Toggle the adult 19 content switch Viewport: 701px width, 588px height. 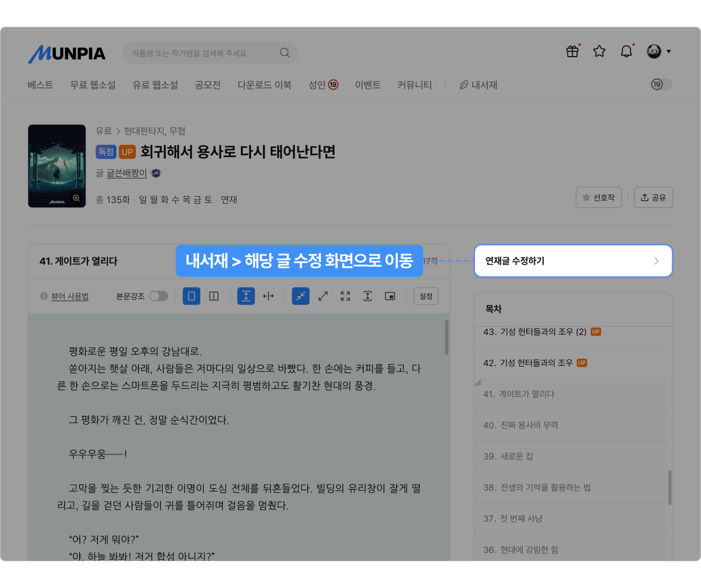(x=661, y=84)
